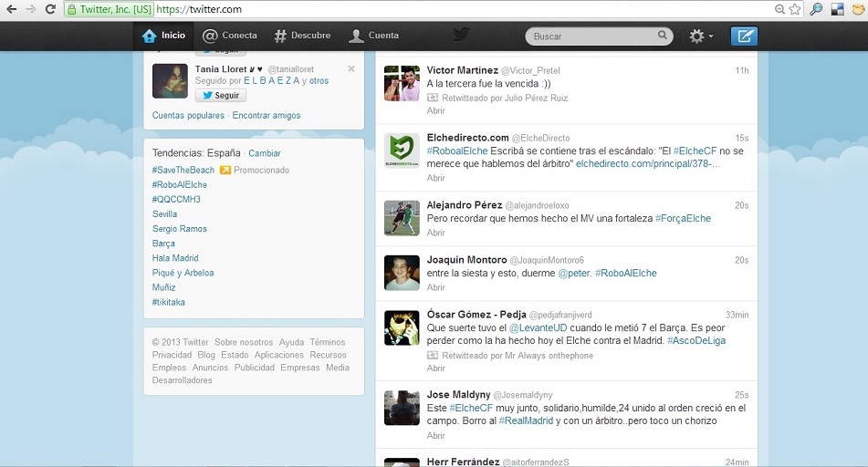The width and height of the screenshot is (868, 467).
Task: Expand Víctor Martínez's tweet with Abrir
Action: click(435, 110)
